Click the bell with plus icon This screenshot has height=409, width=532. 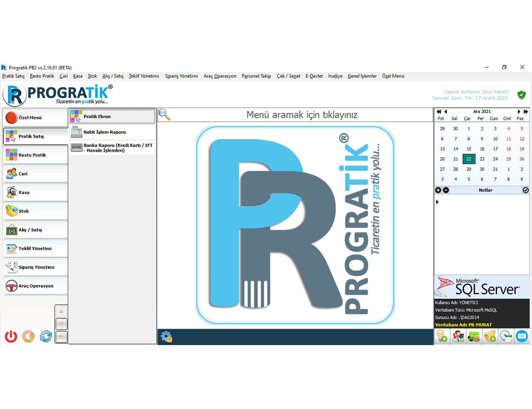pos(490,336)
